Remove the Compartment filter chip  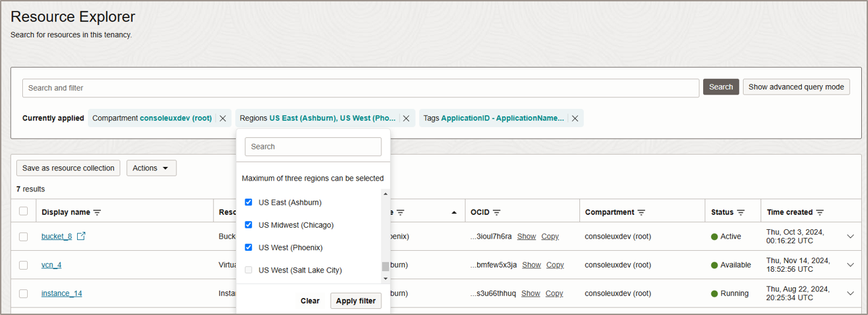click(x=222, y=118)
